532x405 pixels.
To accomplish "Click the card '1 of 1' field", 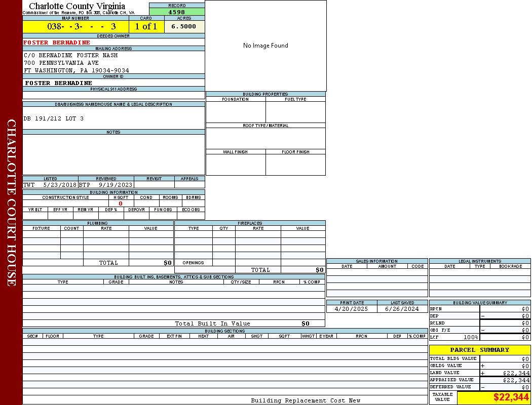I will point(146,27).
